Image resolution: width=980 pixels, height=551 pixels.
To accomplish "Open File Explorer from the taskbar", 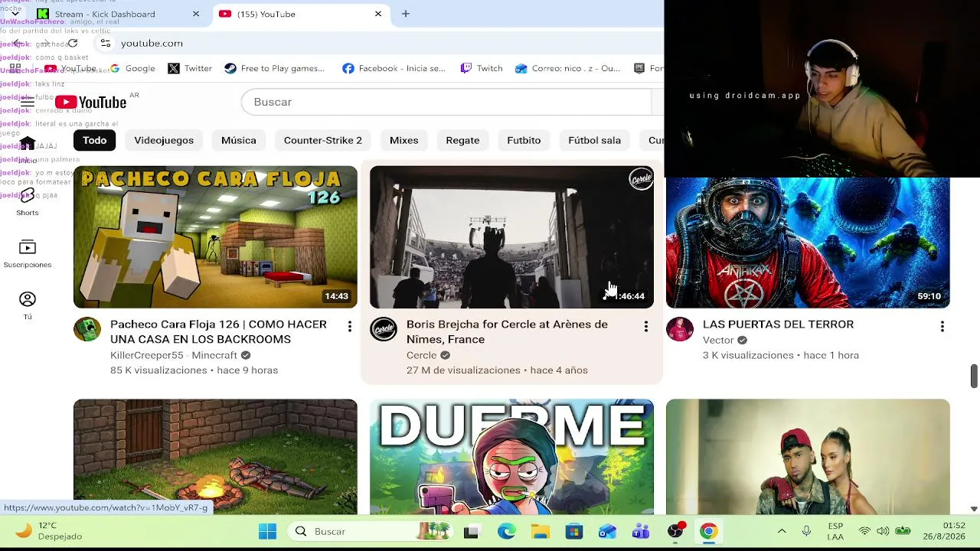I will 541,531.
